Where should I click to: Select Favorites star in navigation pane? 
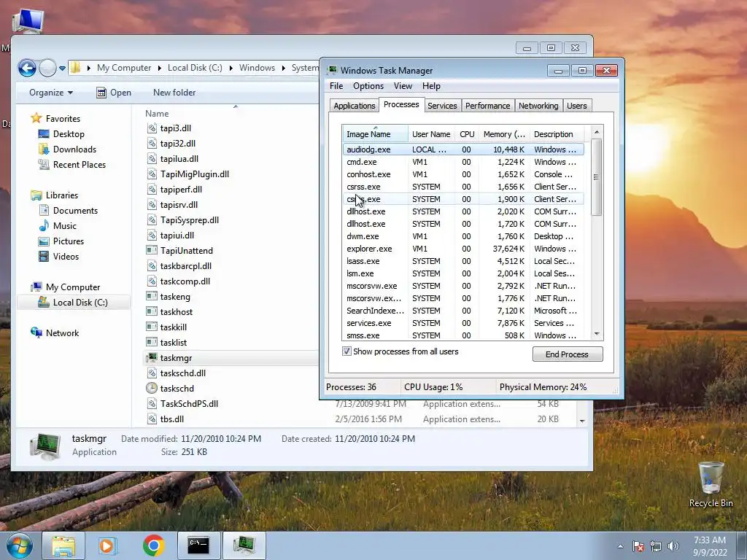[x=36, y=118]
